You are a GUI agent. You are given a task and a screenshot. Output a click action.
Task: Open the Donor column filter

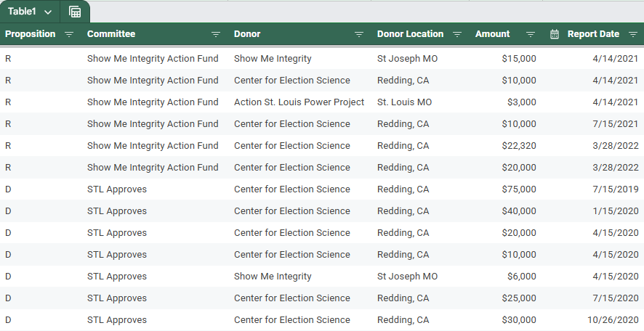[x=359, y=34]
